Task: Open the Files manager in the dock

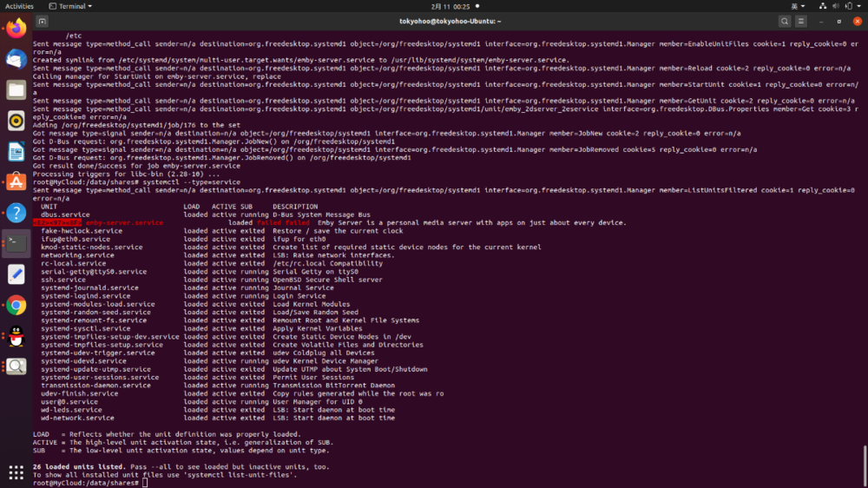Action: (16, 89)
